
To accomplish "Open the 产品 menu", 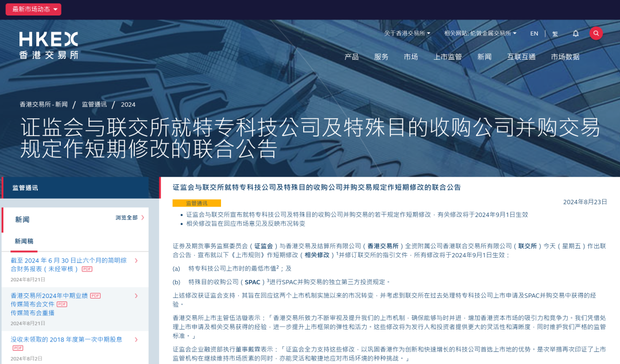I will [x=351, y=57].
